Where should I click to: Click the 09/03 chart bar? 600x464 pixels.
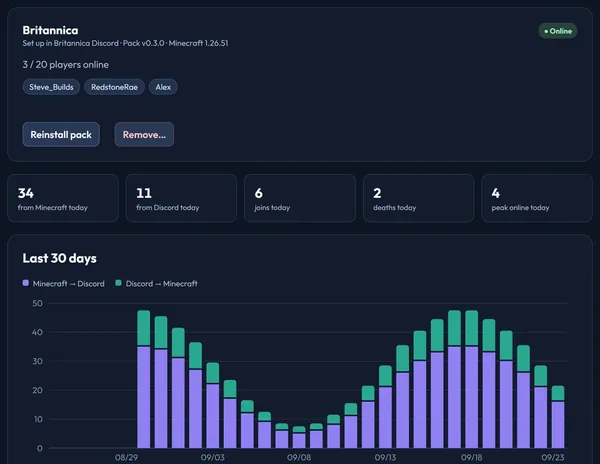tap(213, 405)
